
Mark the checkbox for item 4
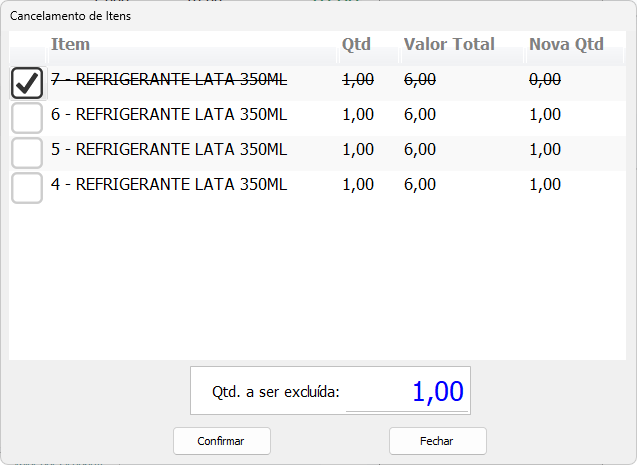[x=27, y=187]
